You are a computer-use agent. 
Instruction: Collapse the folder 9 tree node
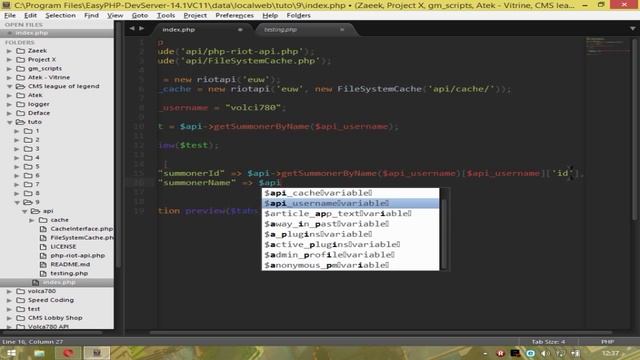click(x=17, y=202)
